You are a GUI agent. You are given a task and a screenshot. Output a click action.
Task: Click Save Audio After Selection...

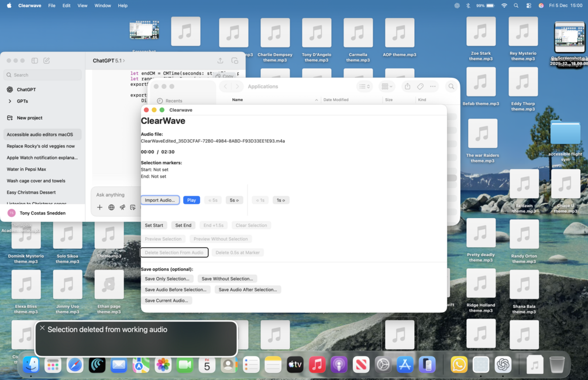pos(248,290)
